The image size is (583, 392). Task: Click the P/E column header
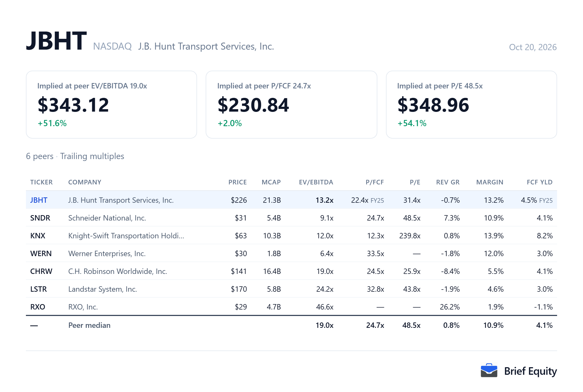pos(415,182)
